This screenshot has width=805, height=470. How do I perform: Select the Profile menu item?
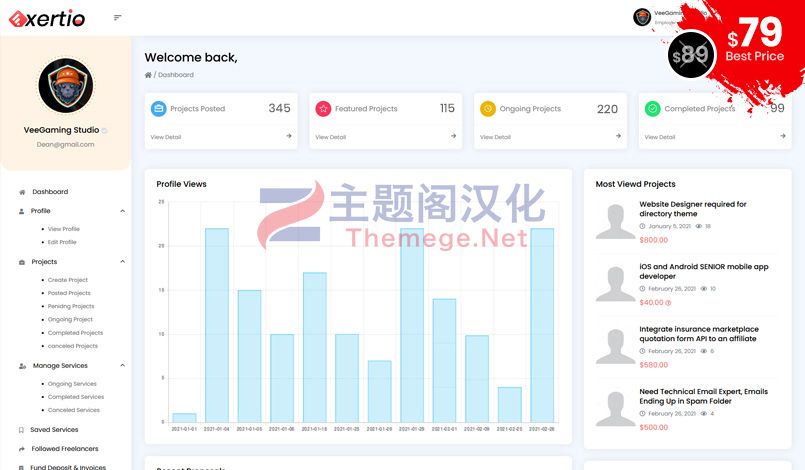(x=41, y=211)
